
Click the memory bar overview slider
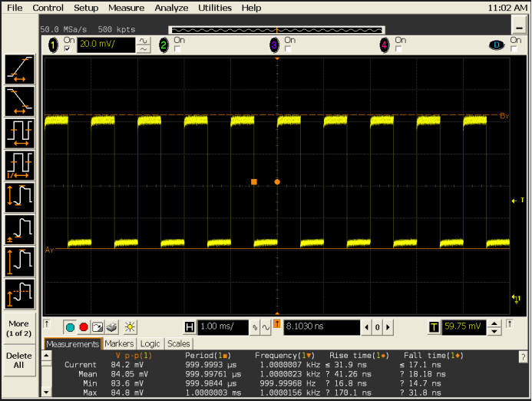click(x=276, y=30)
